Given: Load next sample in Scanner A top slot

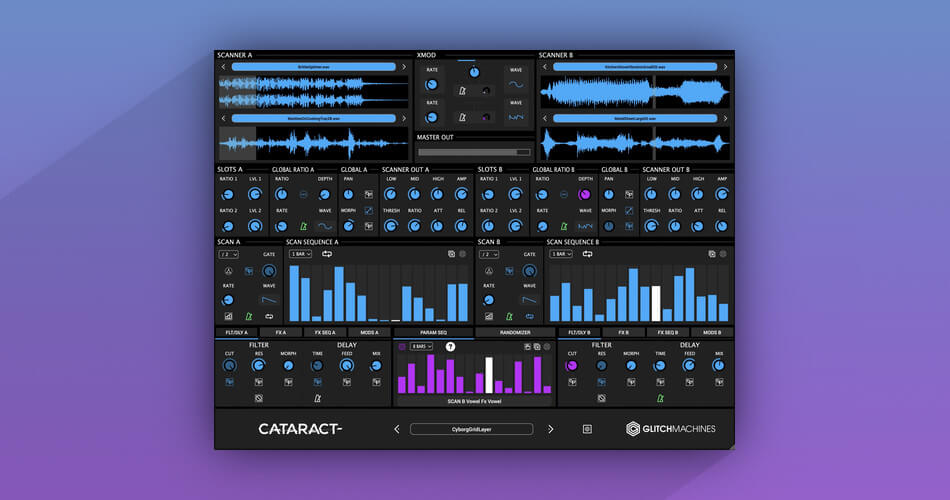Looking at the screenshot, I should tap(404, 67).
